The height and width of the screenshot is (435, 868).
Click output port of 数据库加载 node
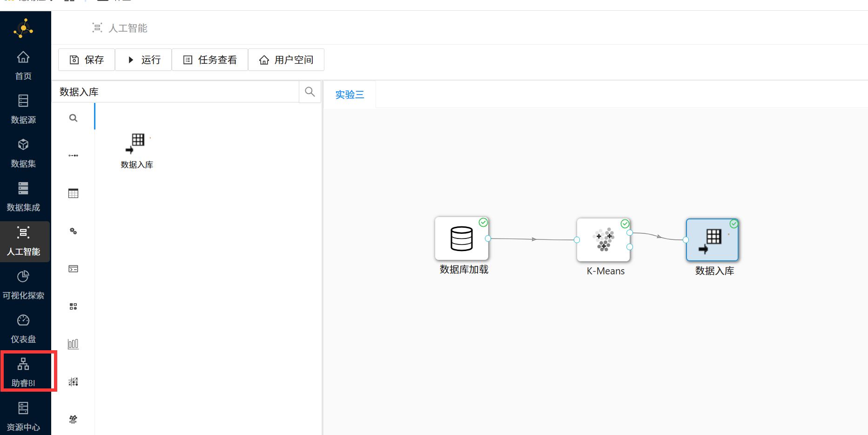488,238
